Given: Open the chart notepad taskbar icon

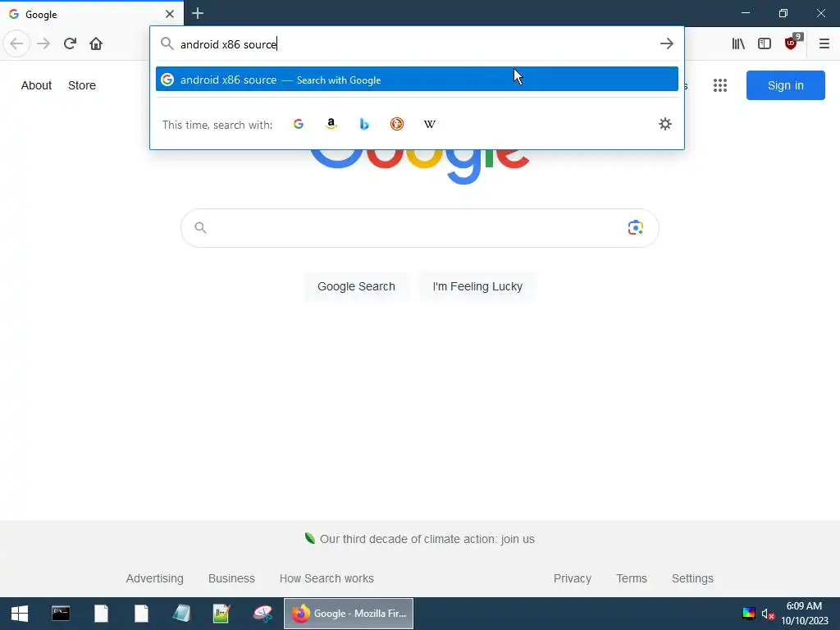Looking at the screenshot, I should pyautogui.click(x=221, y=614).
